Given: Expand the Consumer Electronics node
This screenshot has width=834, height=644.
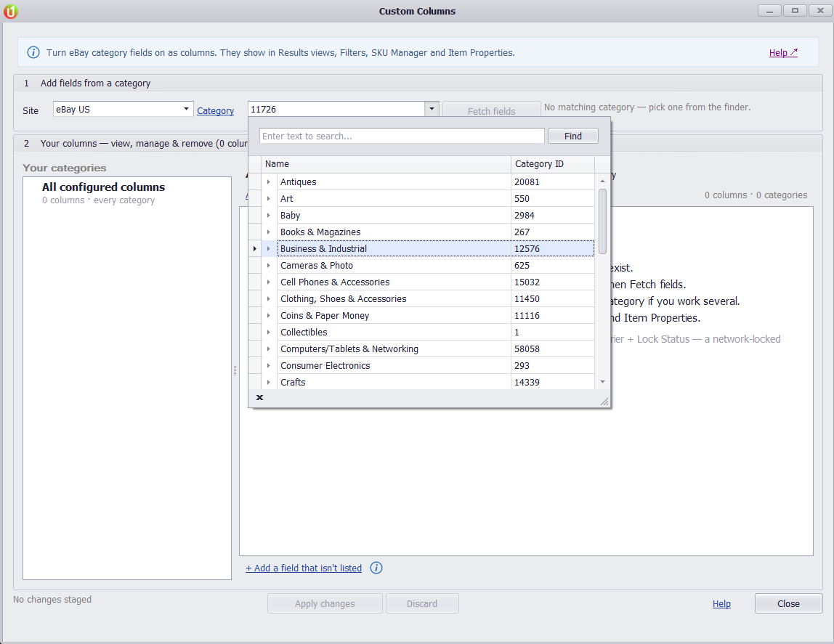Looking at the screenshot, I should coord(269,366).
